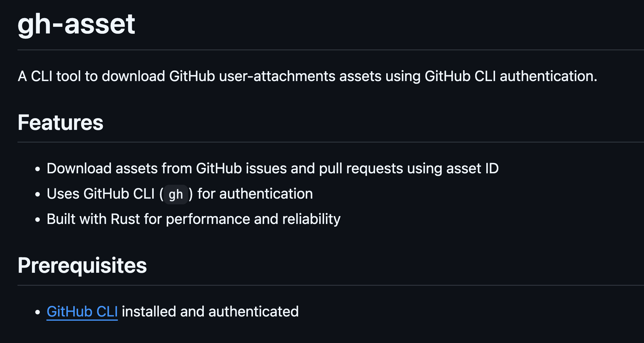
Task: Click the 'Download assets from GitHub issues' item
Action: pyautogui.click(x=273, y=168)
